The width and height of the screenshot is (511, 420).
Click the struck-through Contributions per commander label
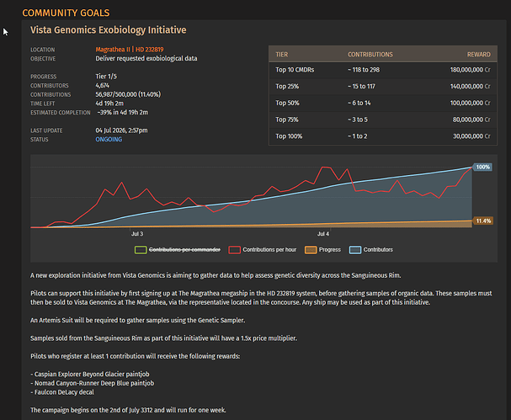pos(184,250)
